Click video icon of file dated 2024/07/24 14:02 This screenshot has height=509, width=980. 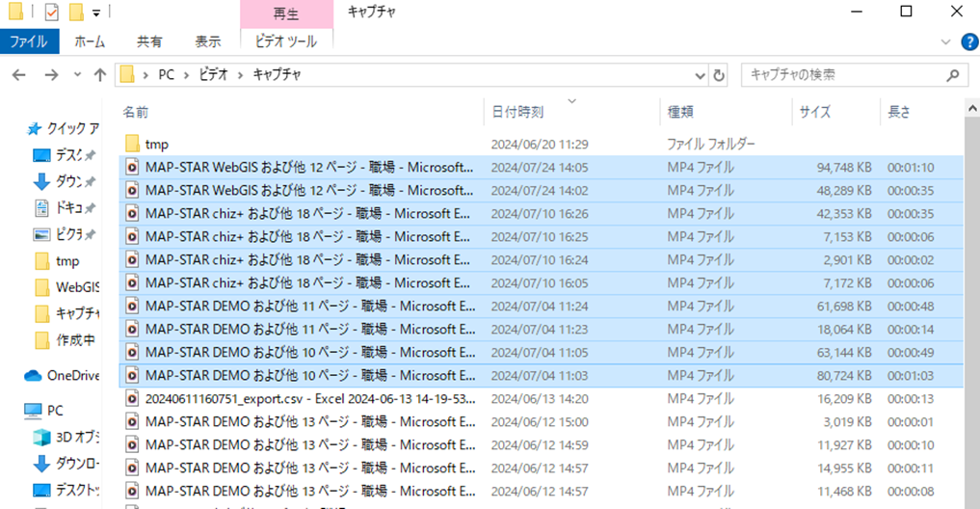[x=132, y=190]
